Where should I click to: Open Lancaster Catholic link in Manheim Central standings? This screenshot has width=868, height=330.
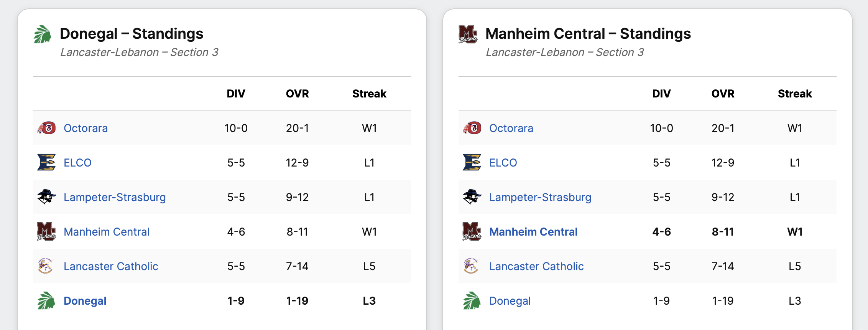[x=536, y=266]
